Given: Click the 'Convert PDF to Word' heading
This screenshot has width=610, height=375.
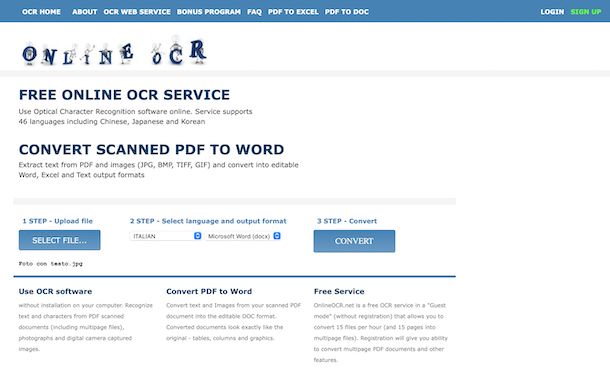Looking at the screenshot, I should [209, 291].
